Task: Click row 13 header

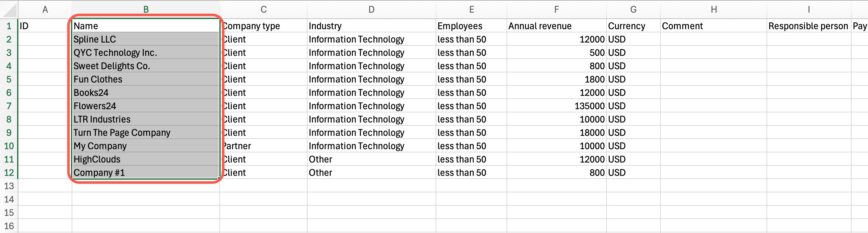Action: pos(9,186)
